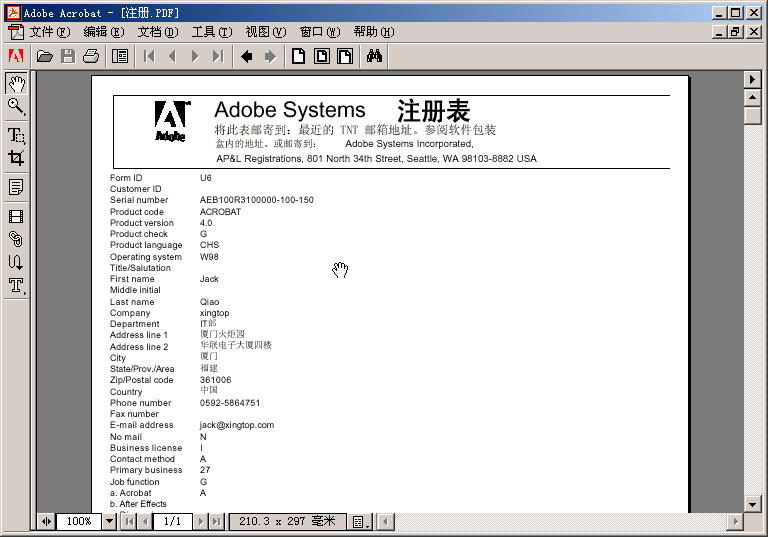Select the Movie tool
Image resolution: width=768 pixels, height=537 pixels.
[16, 217]
